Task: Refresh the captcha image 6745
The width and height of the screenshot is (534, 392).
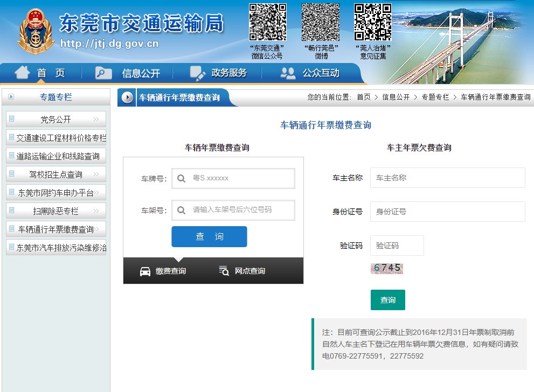Action: [387, 268]
